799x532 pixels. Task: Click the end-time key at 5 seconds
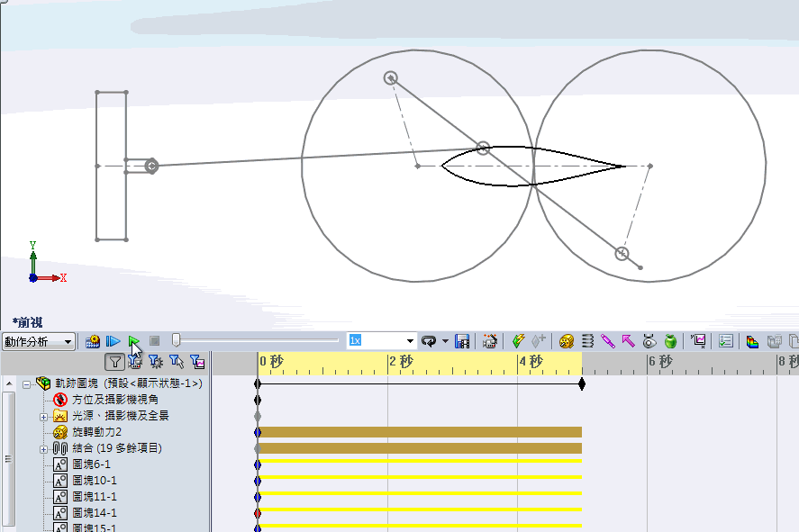tap(582, 383)
